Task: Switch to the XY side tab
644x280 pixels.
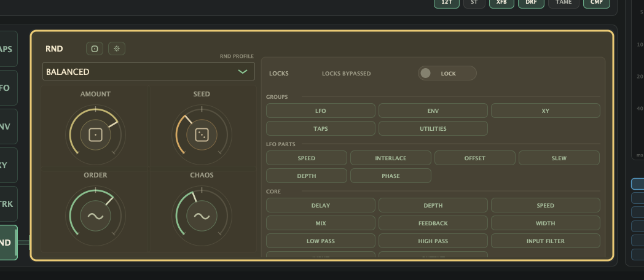Action: [8, 165]
